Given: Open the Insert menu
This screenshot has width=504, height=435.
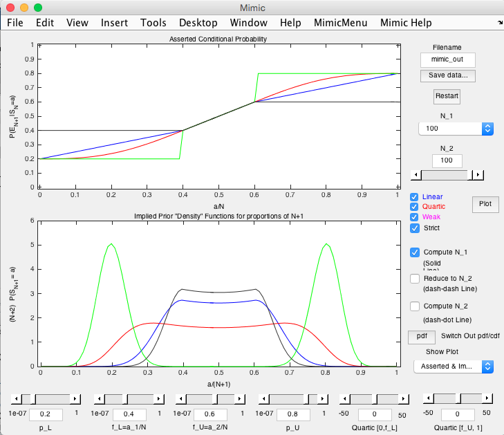Looking at the screenshot, I should click(114, 23).
